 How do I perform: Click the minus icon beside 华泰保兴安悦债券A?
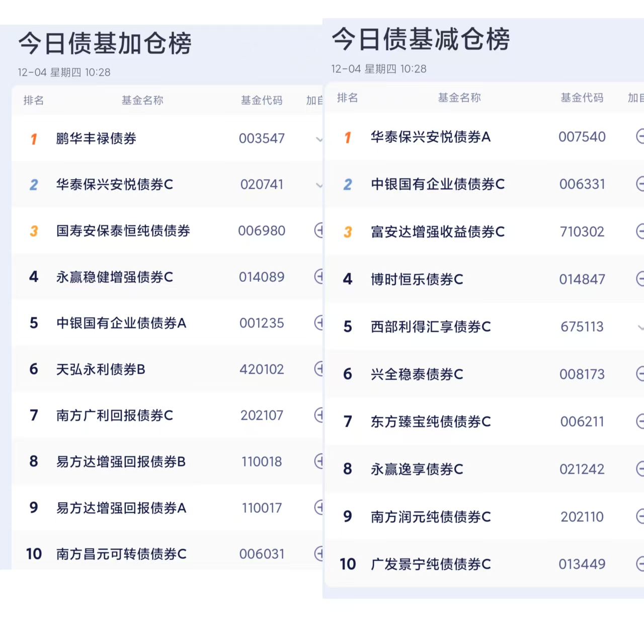[x=640, y=136]
